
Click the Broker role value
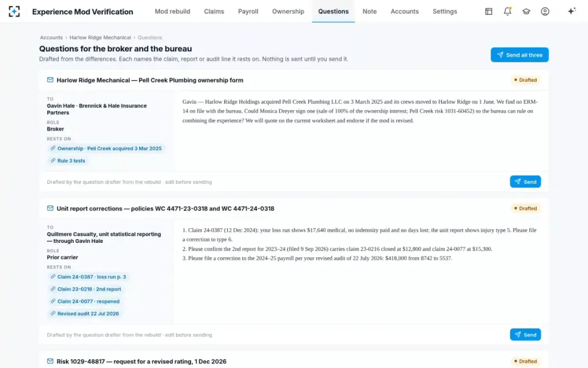pos(55,129)
